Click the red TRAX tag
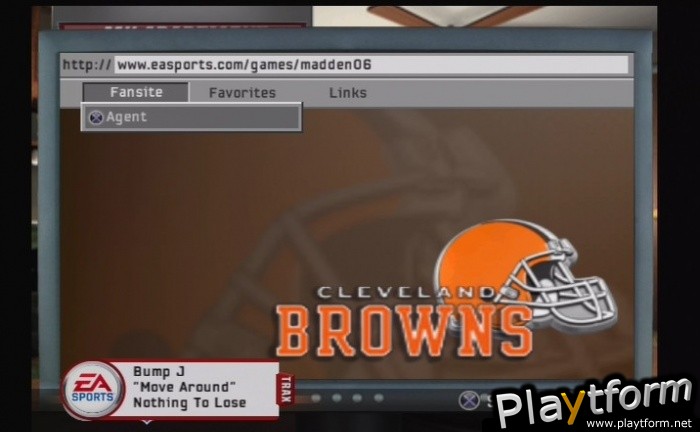The image size is (700, 432). (286, 390)
